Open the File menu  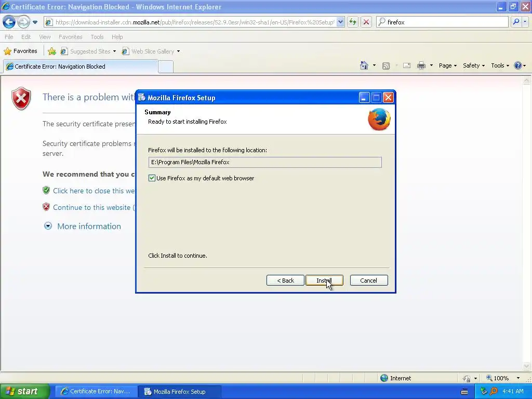coord(9,37)
